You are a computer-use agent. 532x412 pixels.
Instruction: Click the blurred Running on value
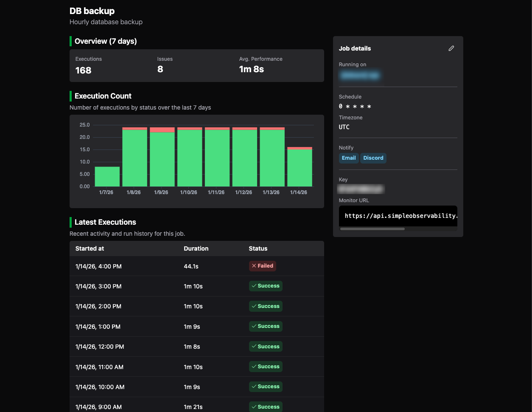coord(360,75)
